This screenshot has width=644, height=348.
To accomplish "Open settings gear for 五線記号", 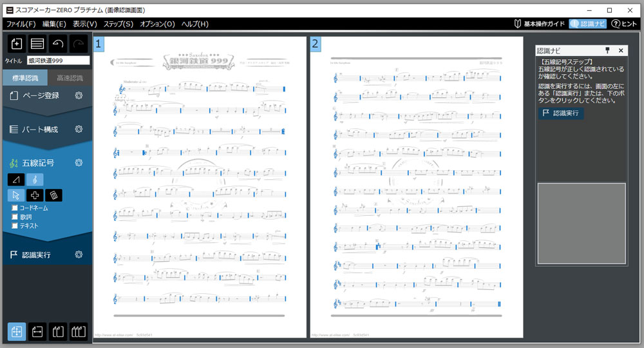I will point(79,162).
